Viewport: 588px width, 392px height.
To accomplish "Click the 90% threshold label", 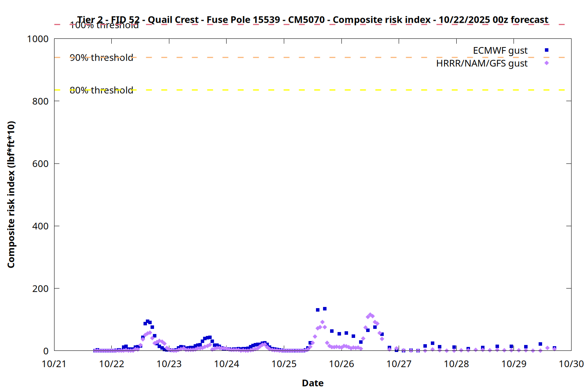I will pos(102,58).
